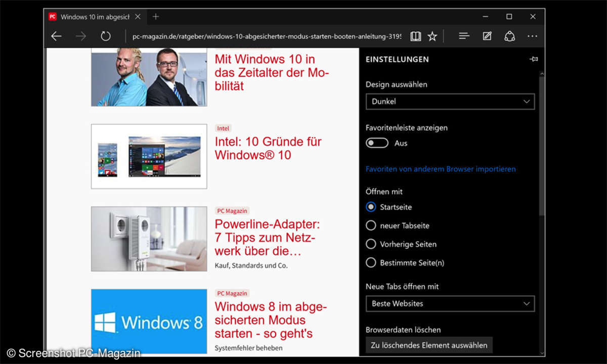The height and width of the screenshot is (364, 607).
Task: Click the Systemfehler beheben subtitle
Action: [x=248, y=348]
